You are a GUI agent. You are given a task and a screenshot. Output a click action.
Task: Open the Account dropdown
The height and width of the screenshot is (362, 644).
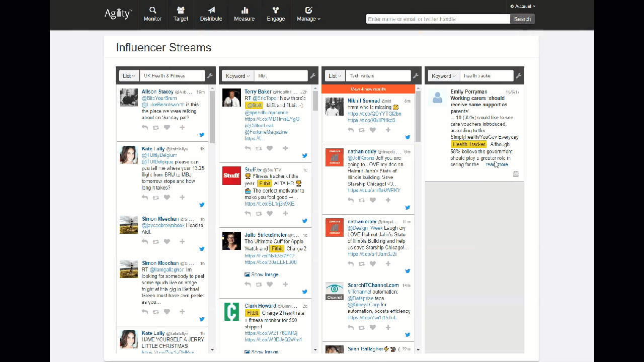coord(523,7)
